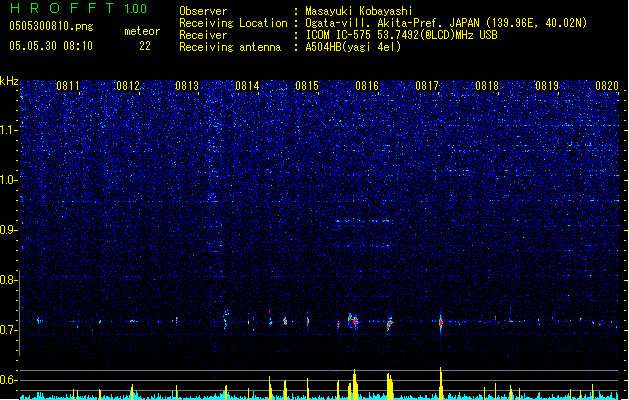The height and width of the screenshot is (400, 629).
Task: Click the 0813 time marker
Action: [187, 86]
